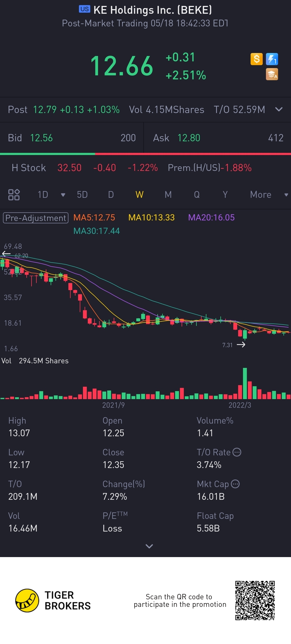This screenshot has height=644, width=291.
Task: Expand more stock statistics chevron
Action: [149, 546]
